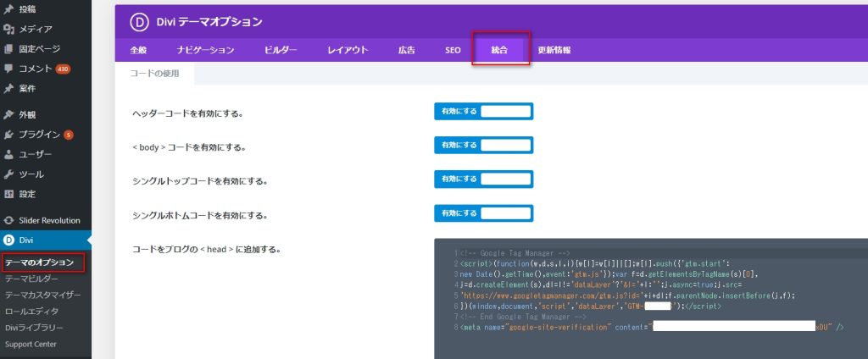Image resolution: width=868 pixels, height=359 pixels.
Task: Open テーマビルダー submenu link
Action: 31,279
